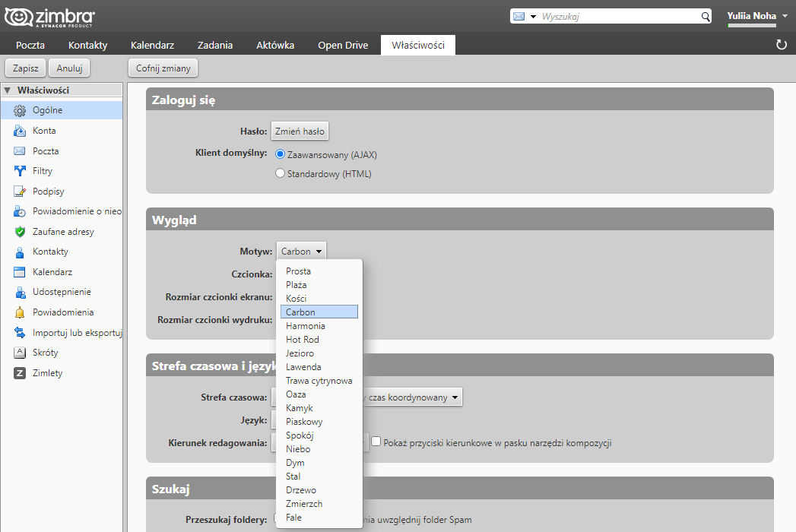Click the Zmień hasło button
The height and width of the screenshot is (532, 796).
[x=300, y=131]
